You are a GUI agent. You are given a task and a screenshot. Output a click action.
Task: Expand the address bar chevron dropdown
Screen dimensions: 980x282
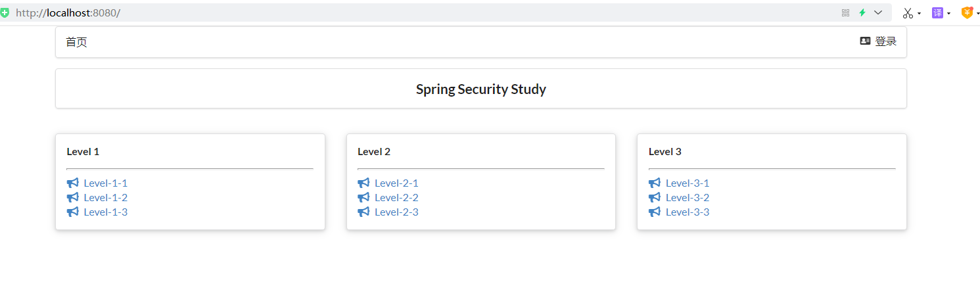tap(878, 12)
